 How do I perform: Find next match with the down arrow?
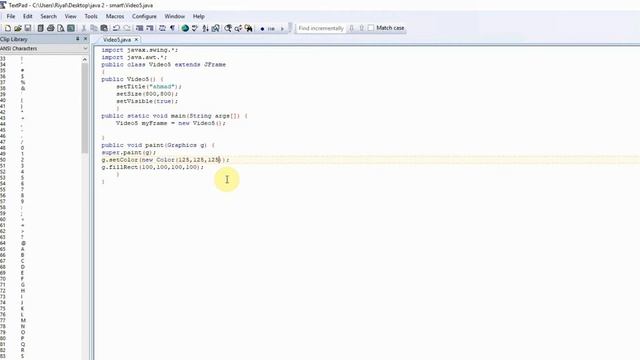351,28
